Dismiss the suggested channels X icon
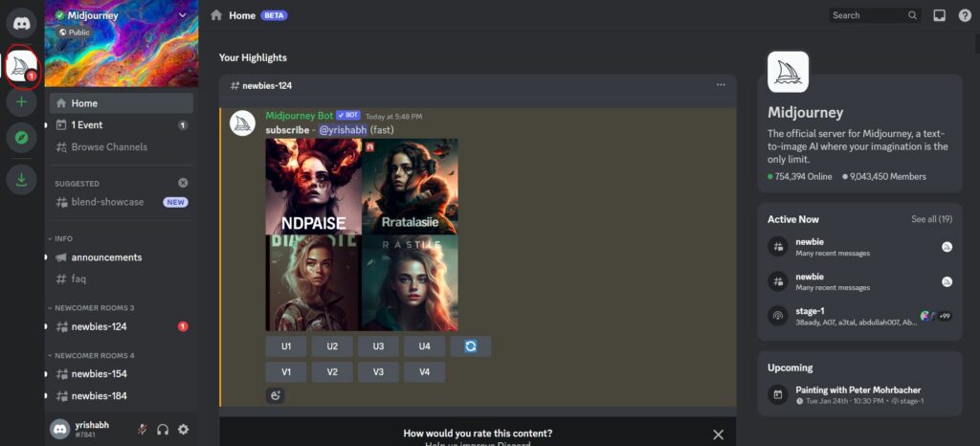The height and width of the screenshot is (446, 980). [183, 183]
